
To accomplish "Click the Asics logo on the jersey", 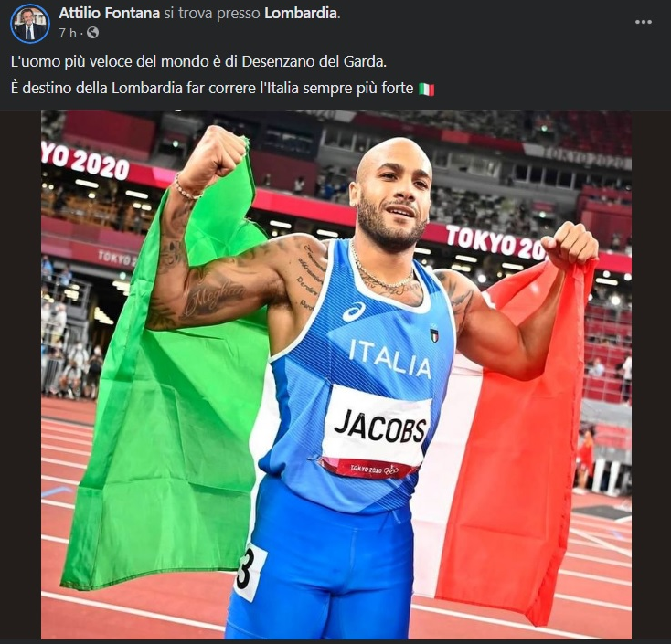I will [x=354, y=311].
